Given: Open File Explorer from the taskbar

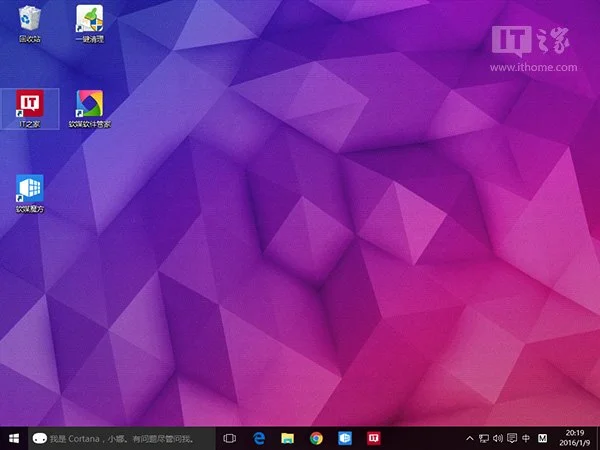Looking at the screenshot, I should tap(287, 438).
